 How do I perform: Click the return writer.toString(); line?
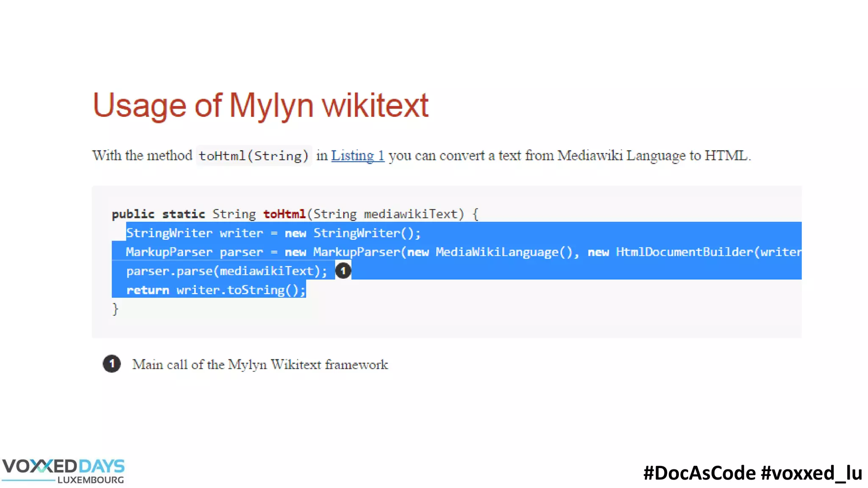pos(216,290)
